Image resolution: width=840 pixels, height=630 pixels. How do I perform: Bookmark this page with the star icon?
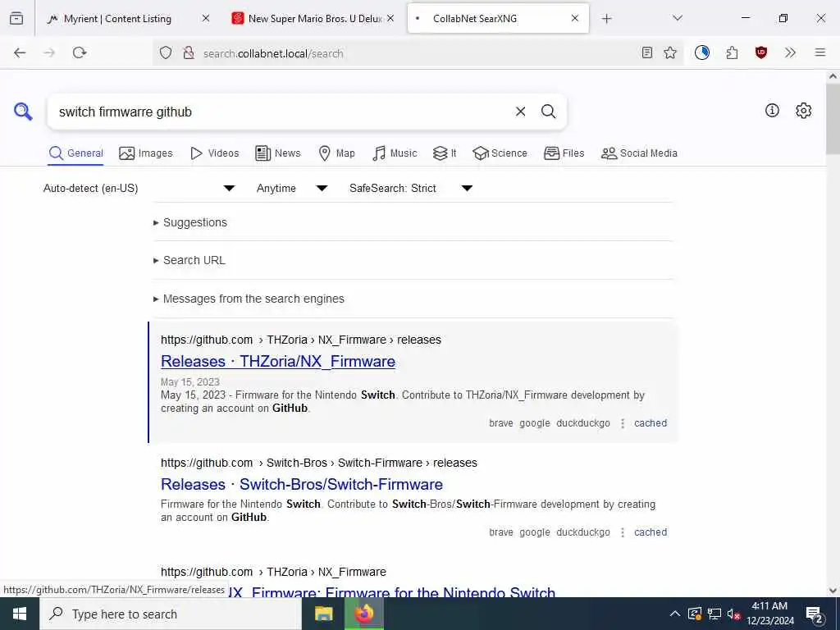(x=670, y=52)
